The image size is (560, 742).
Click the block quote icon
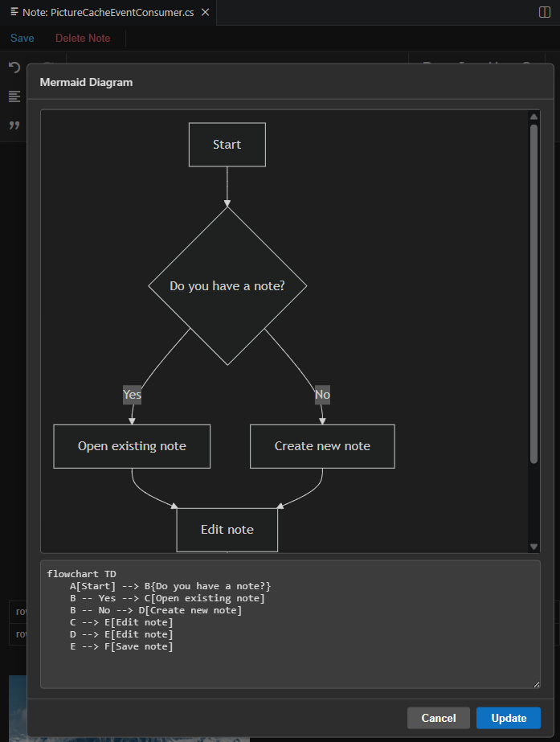pos(14,125)
